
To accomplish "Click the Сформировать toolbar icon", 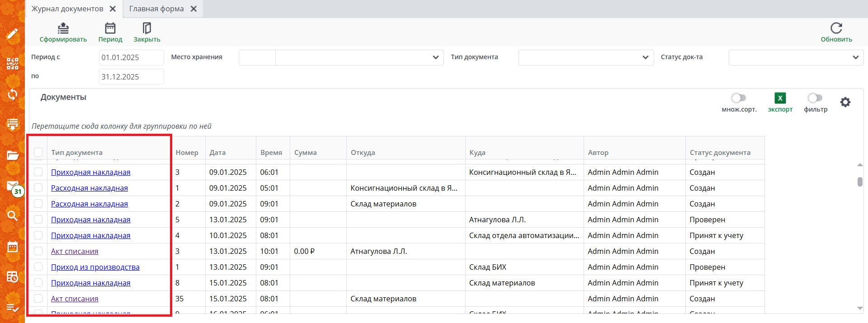I will tap(63, 28).
